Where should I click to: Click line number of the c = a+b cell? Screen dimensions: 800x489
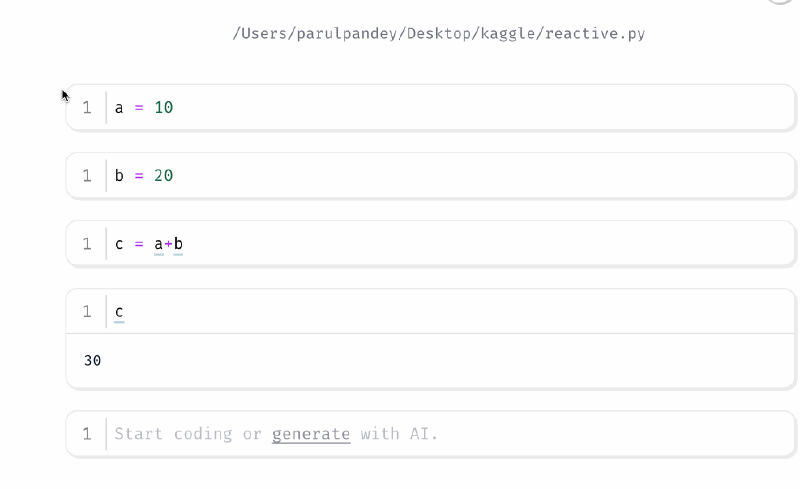pyautogui.click(x=87, y=243)
